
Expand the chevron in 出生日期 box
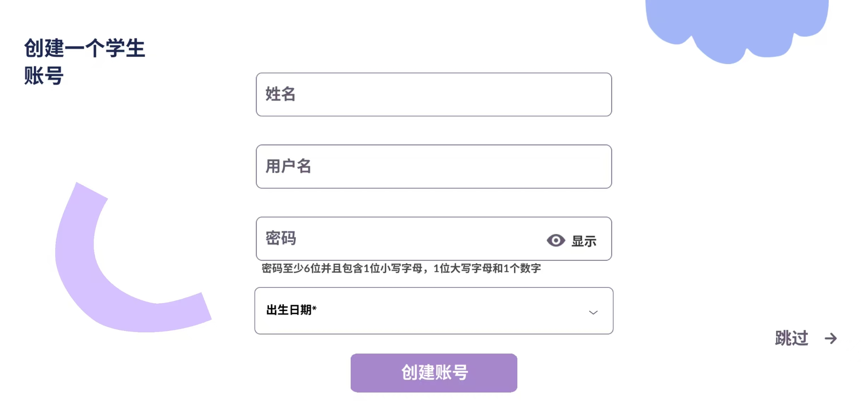click(x=593, y=312)
